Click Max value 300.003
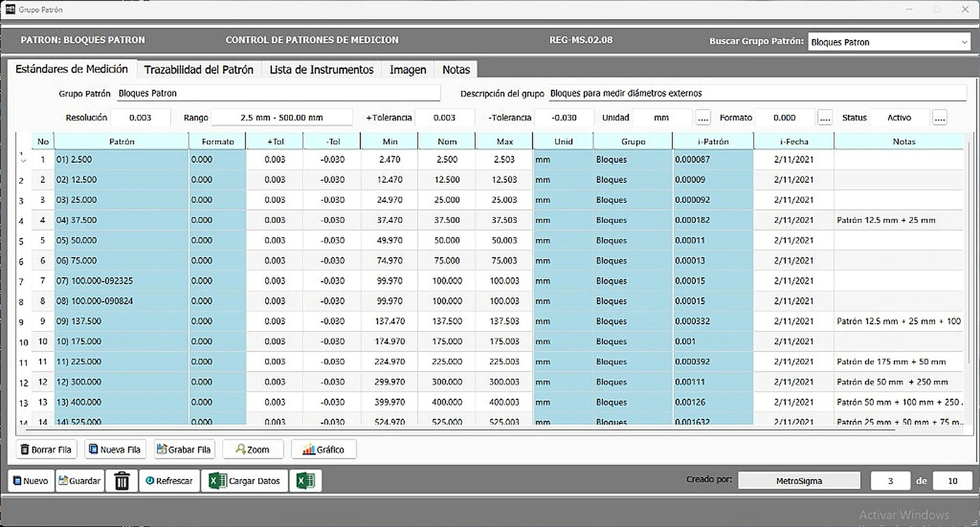The image size is (980, 527). [504, 382]
